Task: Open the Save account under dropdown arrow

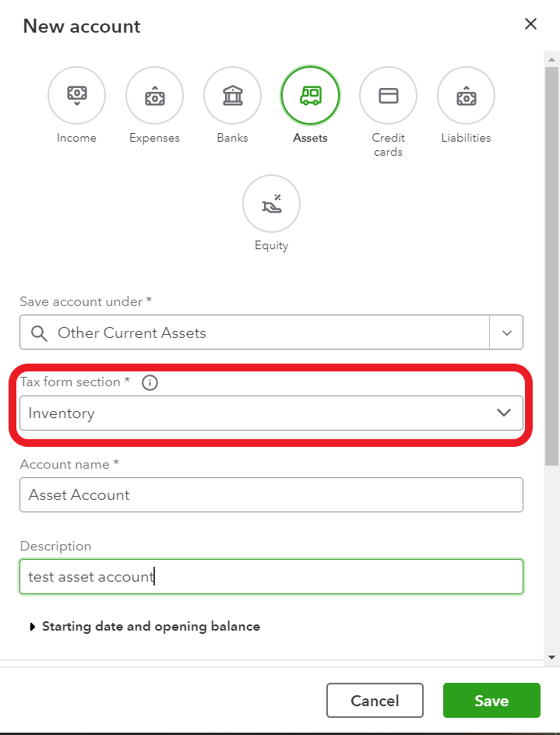Action: [x=506, y=332]
